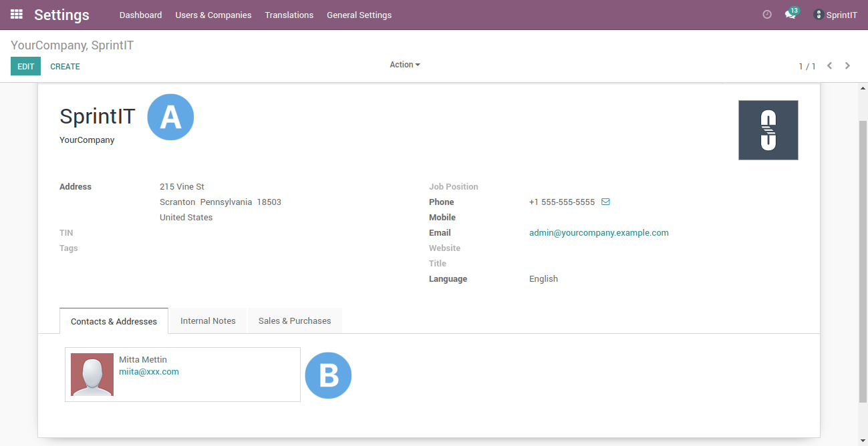Screen dimensions: 868x446
Task: Send an email via the envelope icon
Action: [605, 202]
